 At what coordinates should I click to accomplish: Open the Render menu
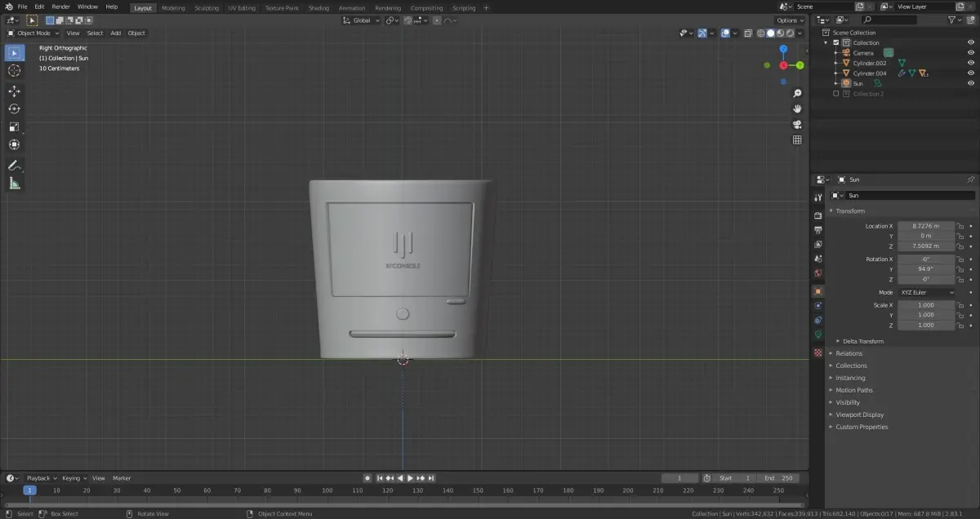[61, 7]
